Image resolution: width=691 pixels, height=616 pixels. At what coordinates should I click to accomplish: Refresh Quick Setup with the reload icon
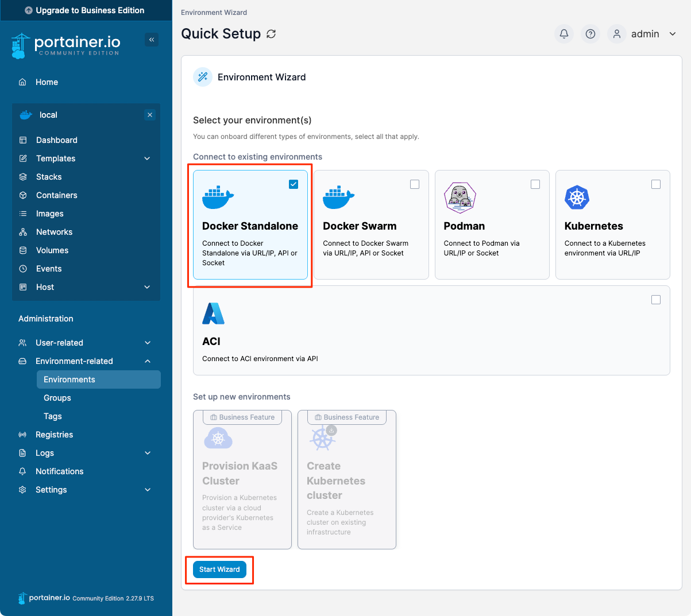click(x=271, y=34)
